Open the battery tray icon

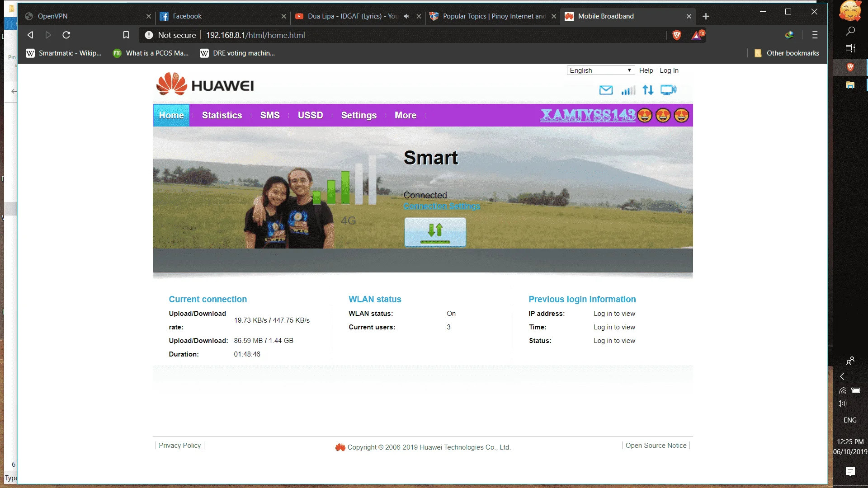click(856, 390)
